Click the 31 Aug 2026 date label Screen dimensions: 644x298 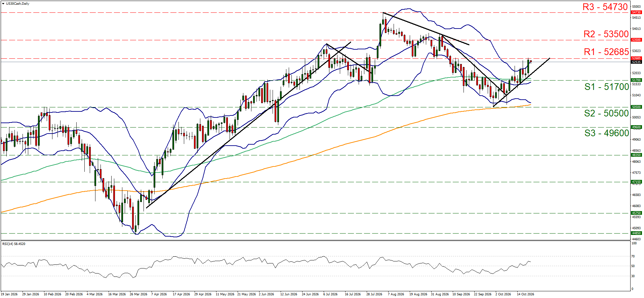tap(440, 294)
